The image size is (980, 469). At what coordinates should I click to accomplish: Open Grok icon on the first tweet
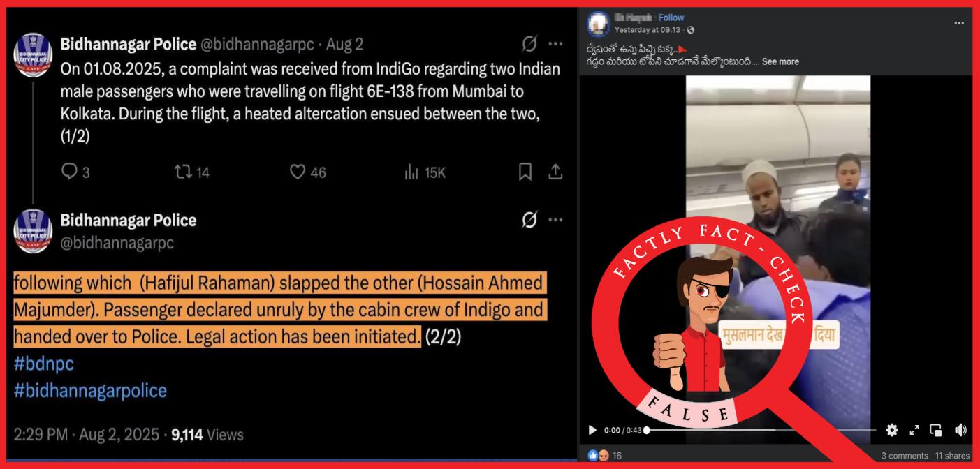tap(529, 44)
